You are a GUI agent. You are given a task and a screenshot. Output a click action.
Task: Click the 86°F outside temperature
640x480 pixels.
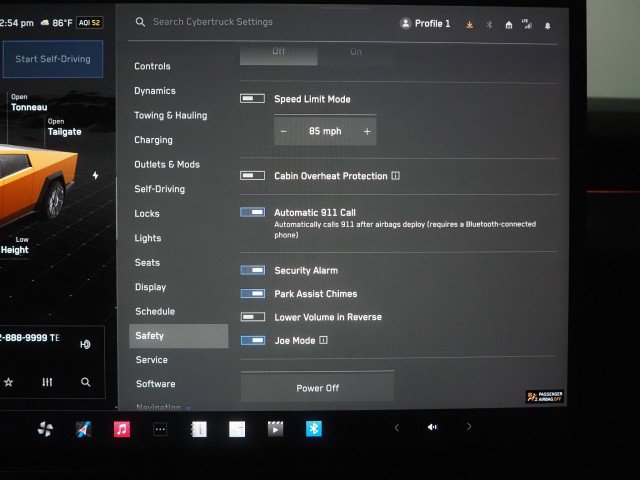pos(62,23)
